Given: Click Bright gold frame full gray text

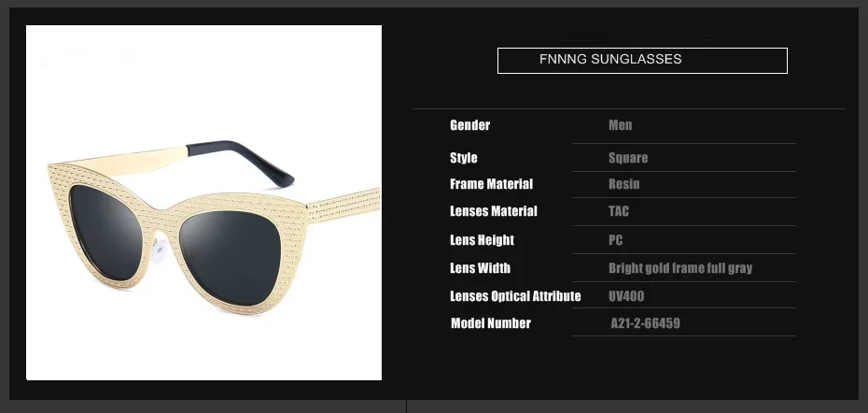Looking at the screenshot, I should (680, 268).
